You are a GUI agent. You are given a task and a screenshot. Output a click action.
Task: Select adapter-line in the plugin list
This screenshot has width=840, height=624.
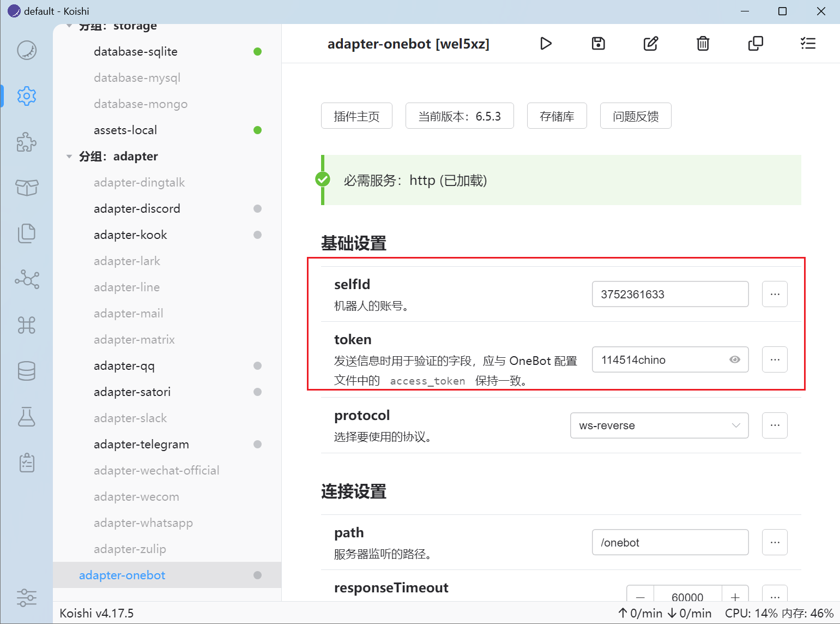coord(167,287)
